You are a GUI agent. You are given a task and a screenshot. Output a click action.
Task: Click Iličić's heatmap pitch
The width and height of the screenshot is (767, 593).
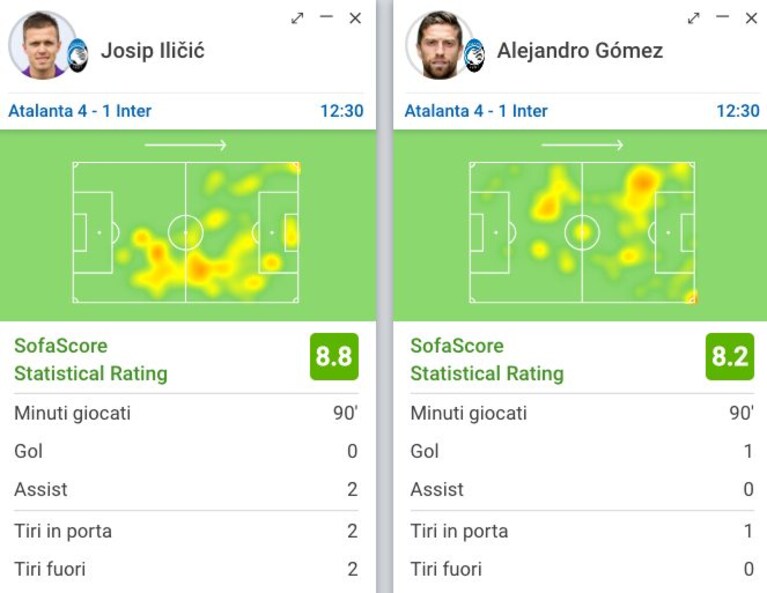coord(186,232)
